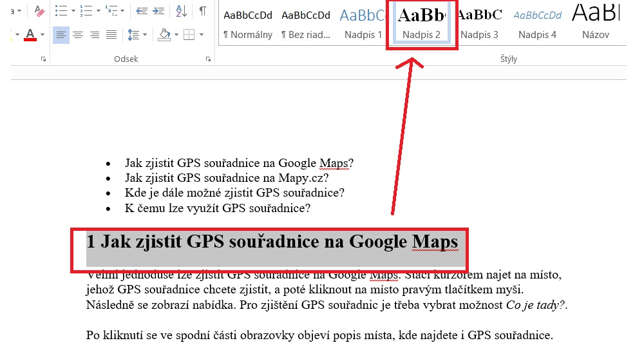
Task: Click the bullet 'Kde je dále možné zjistit GPS souřadnice?'
Action: coord(234,193)
